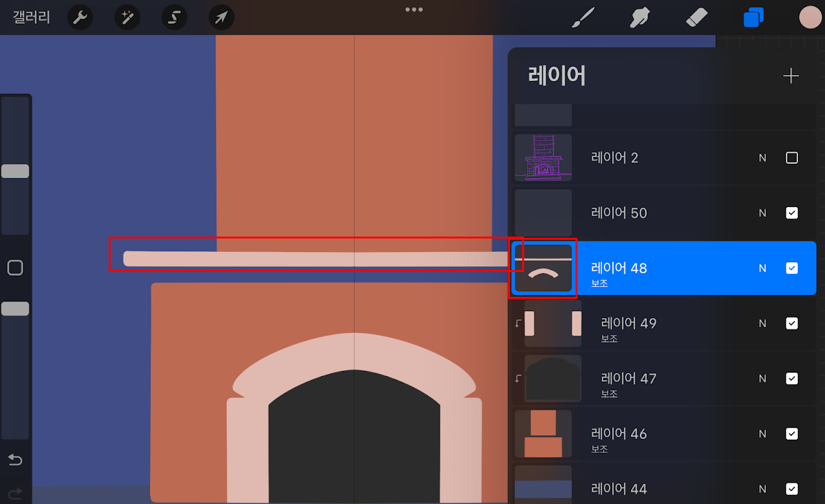This screenshot has width=825, height=504.
Task: Tap the undo arrow button
Action: tap(15, 460)
